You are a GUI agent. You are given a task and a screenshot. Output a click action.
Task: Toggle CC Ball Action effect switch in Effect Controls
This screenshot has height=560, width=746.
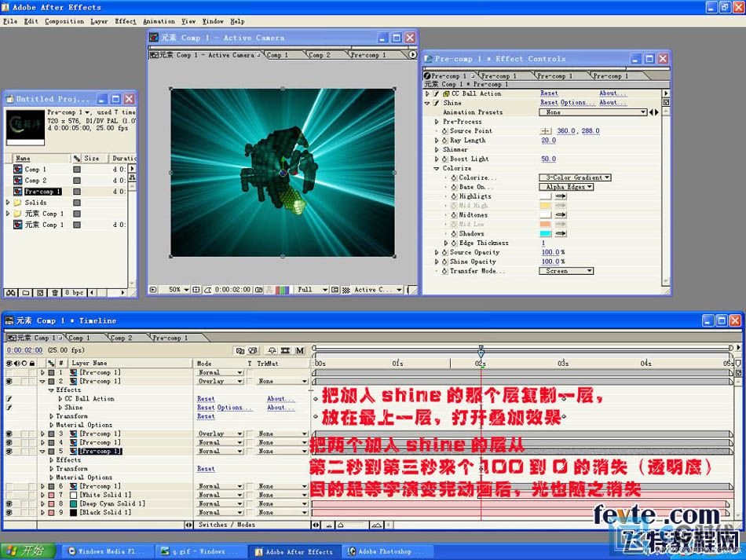click(x=436, y=93)
